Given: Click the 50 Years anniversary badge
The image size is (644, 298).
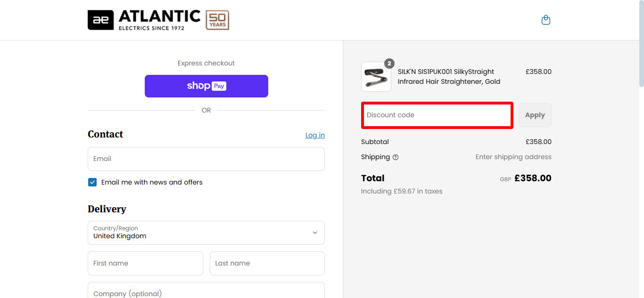Looking at the screenshot, I should (217, 20).
